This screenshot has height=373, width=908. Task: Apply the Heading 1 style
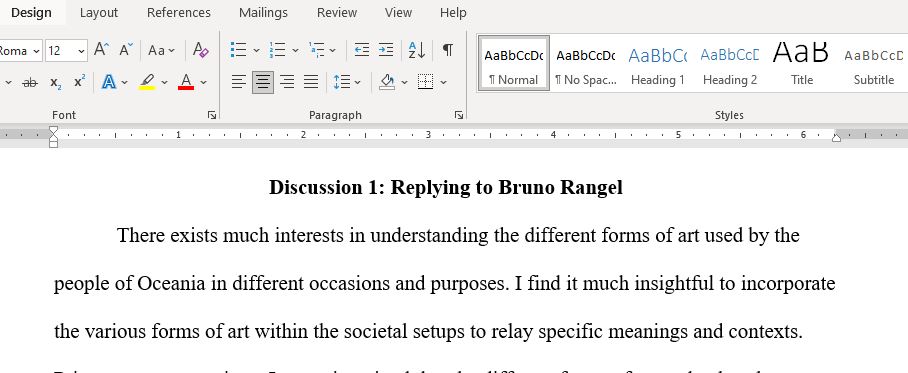(x=657, y=63)
